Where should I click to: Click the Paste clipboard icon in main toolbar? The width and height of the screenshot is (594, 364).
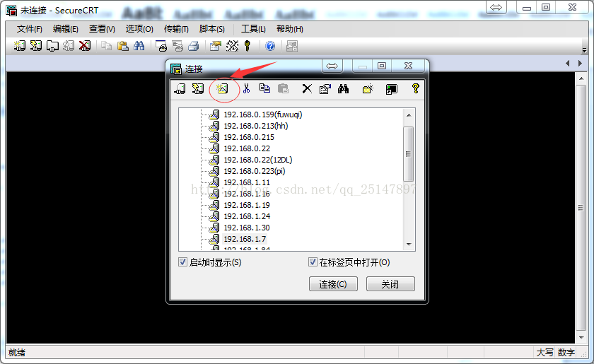tap(123, 46)
